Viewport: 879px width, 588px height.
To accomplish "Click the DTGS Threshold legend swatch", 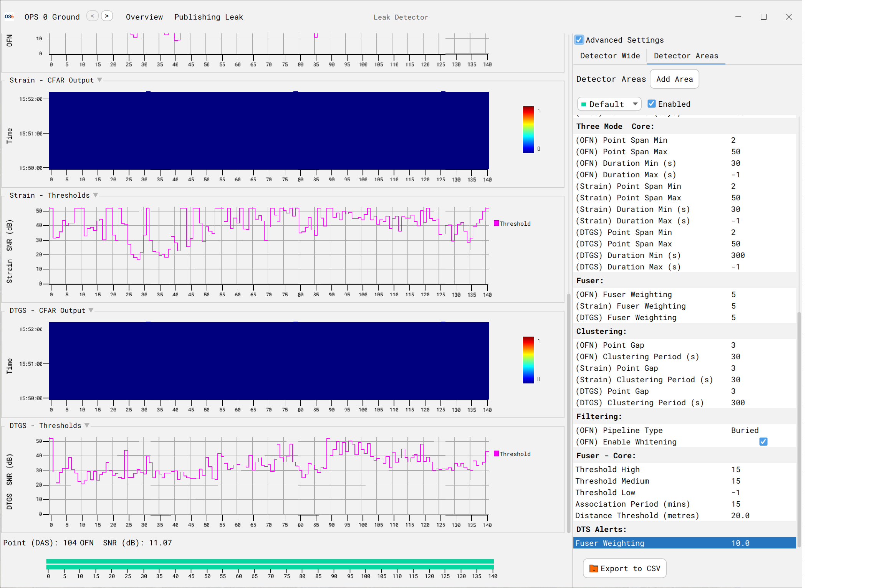I will coord(496,454).
